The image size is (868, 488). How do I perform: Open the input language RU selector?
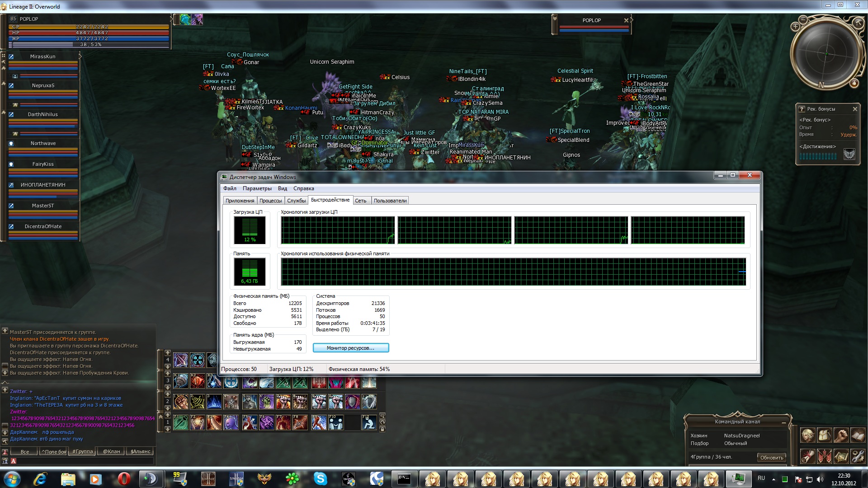[761, 478]
